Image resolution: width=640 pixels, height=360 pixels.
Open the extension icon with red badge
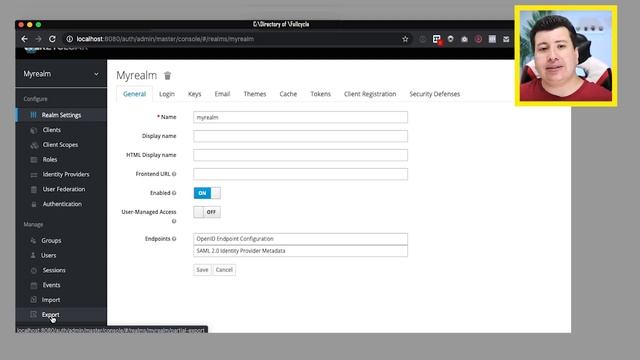coord(437,39)
